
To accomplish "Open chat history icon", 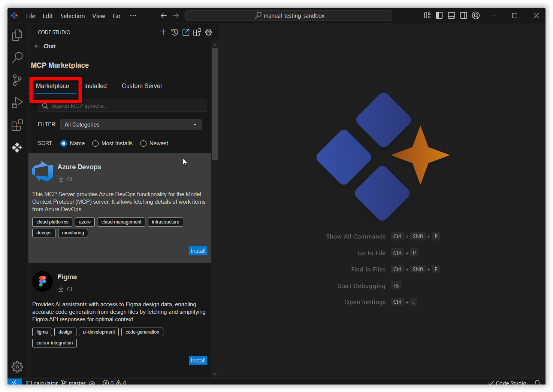I will click(175, 32).
